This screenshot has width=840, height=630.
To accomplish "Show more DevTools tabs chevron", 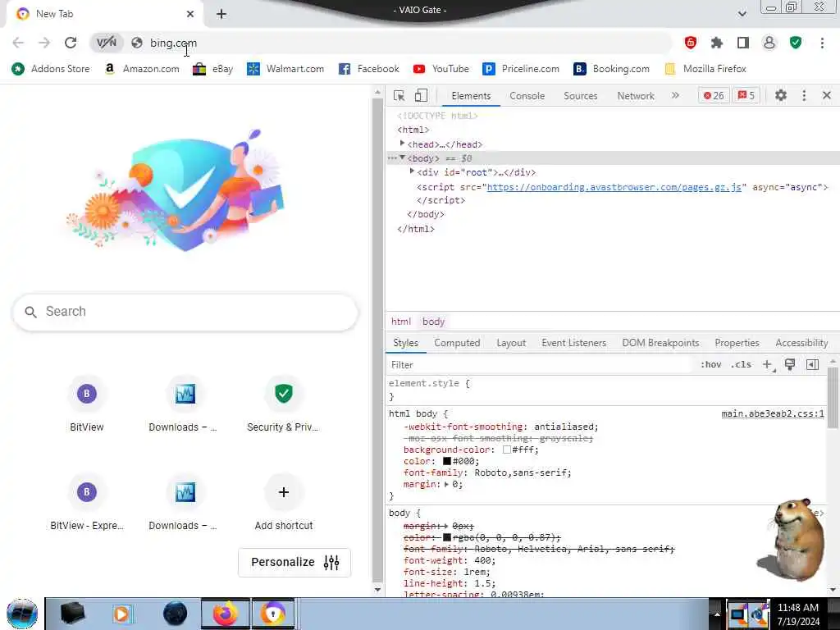I will click(675, 95).
